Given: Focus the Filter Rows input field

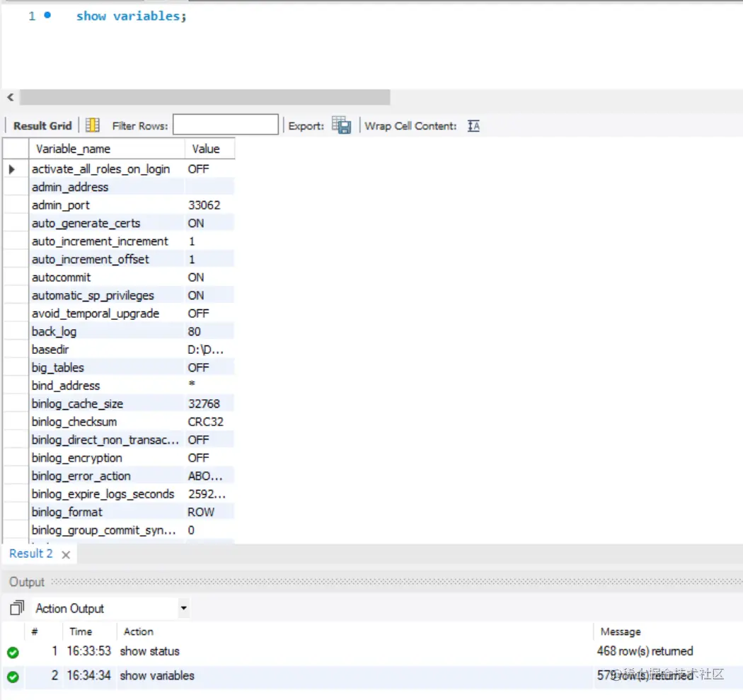Looking at the screenshot, I should (226, 125).
